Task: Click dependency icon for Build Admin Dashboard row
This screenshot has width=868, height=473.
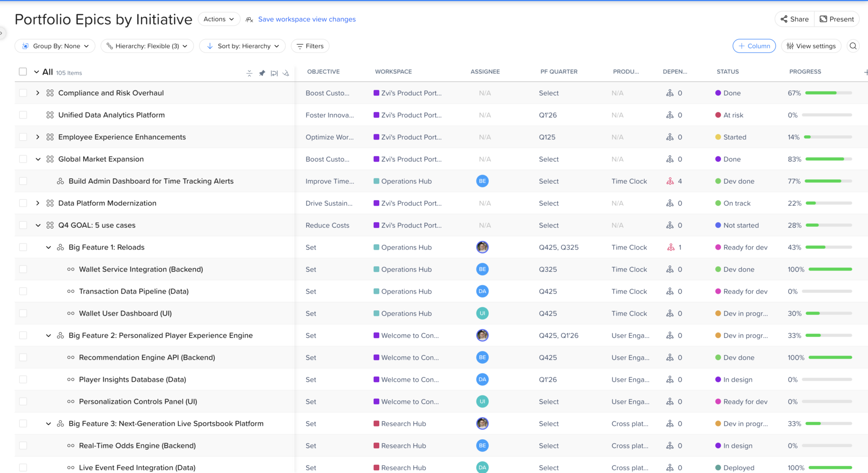Action: (x=670, y=181)
